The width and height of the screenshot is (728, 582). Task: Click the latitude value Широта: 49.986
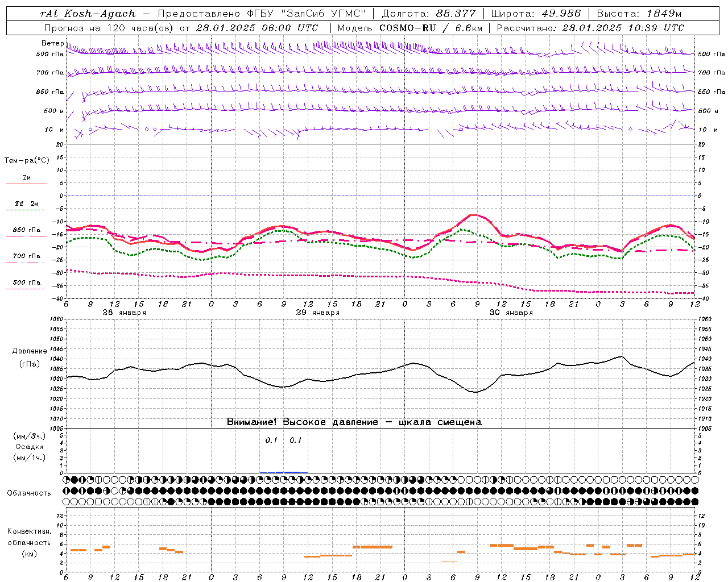click(536, 14)
